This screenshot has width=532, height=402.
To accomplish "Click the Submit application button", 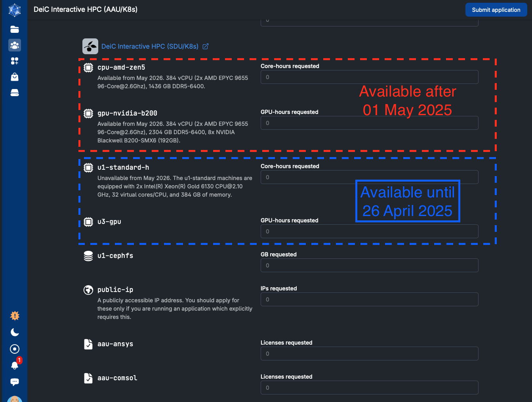I will coord(496,10).
